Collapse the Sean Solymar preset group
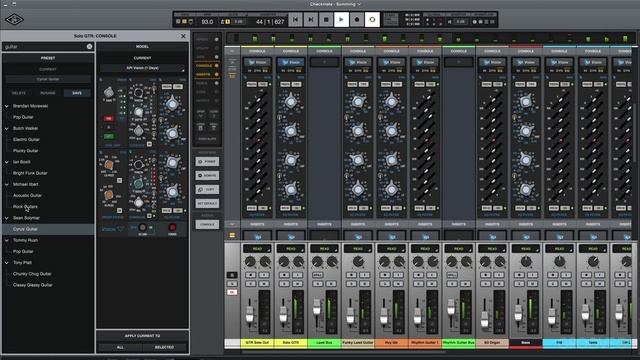Image resolution: width=640 pixels, height=360 pixels. 7,218
